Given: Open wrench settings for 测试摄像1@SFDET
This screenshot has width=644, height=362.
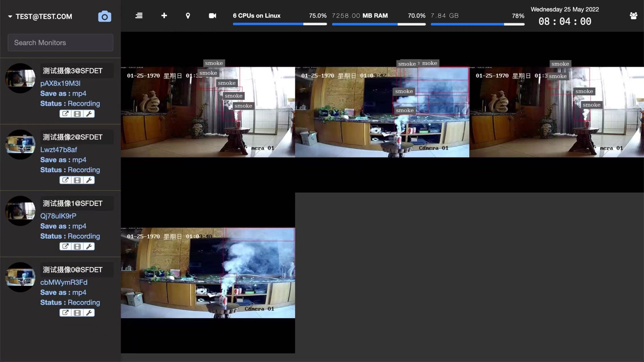Looking at the screenshot, I should (89, 246).
